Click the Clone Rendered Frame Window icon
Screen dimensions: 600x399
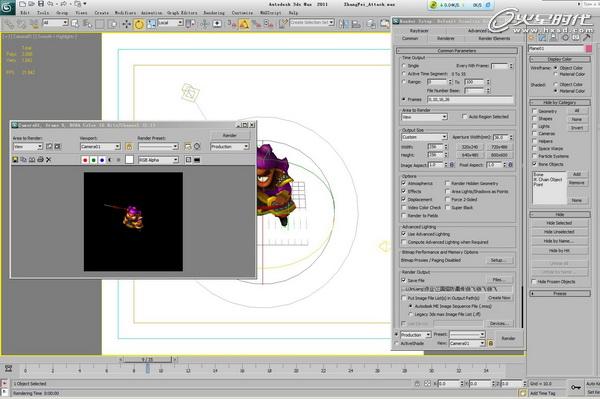tap(32, 160)
